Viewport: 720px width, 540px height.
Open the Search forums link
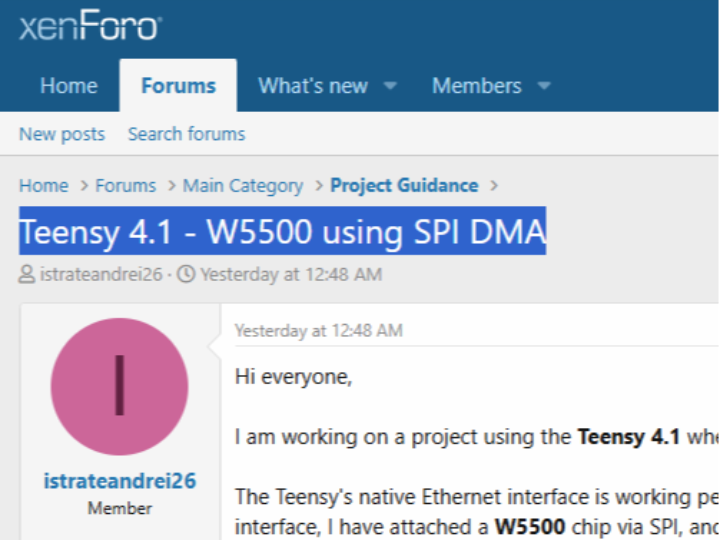pyautogui.click(x=186, y=134)
